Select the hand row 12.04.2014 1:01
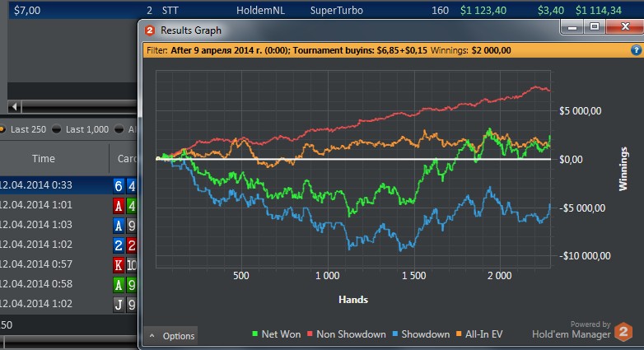Screen dimensions: 644x350 coord(68,205)
